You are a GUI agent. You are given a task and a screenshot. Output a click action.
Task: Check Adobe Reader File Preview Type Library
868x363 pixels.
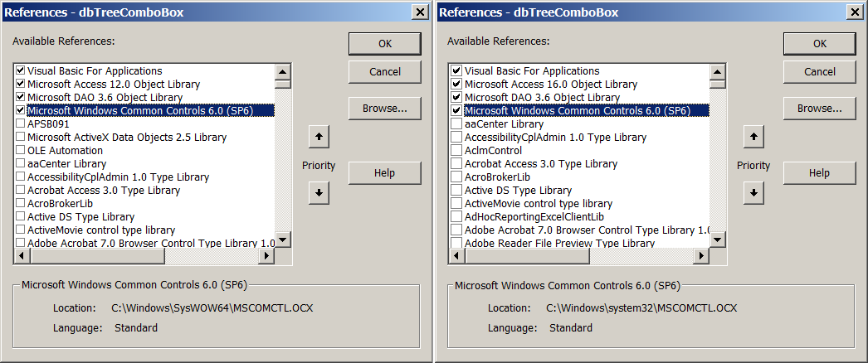pos(456,243)
